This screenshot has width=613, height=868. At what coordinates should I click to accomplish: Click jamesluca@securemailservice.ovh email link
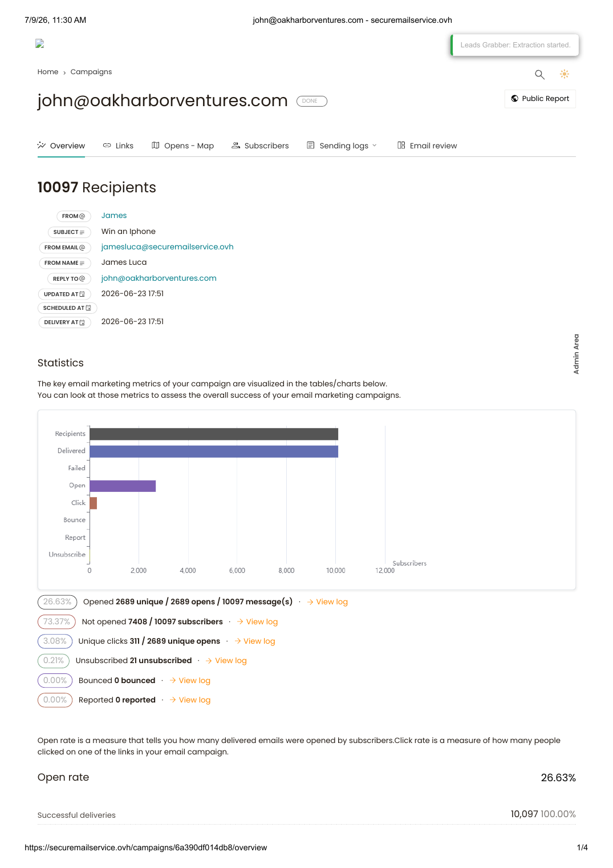pos(168,247)
